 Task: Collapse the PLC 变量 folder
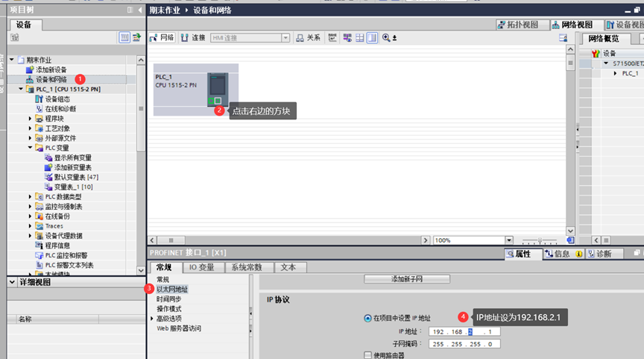30,148
